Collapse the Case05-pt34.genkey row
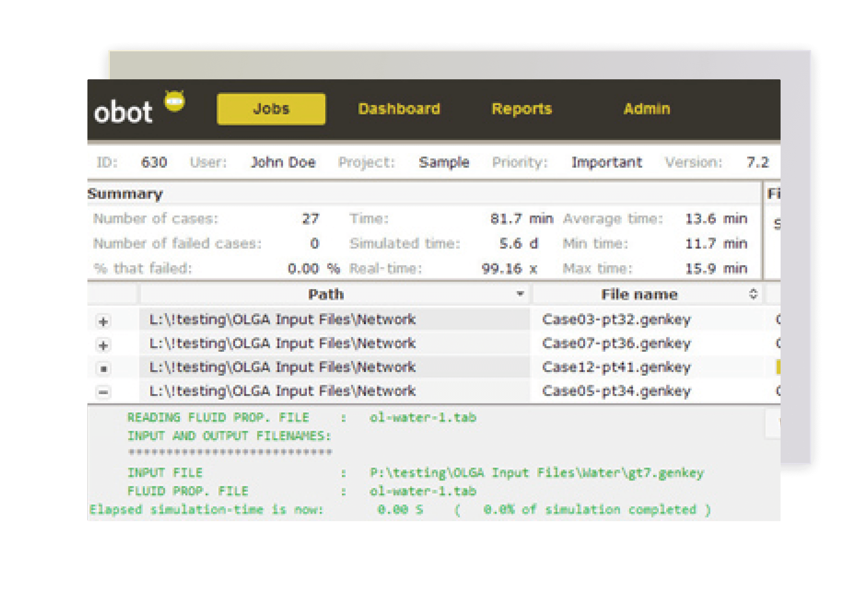Viewport: 868px width, 601px height. click(103, 393)
